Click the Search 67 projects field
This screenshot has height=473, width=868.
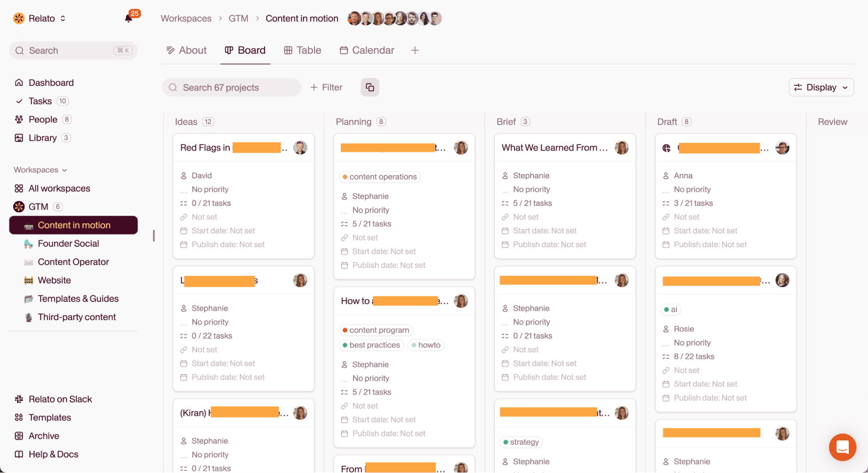pyautogui.click(x=231, y=87)
